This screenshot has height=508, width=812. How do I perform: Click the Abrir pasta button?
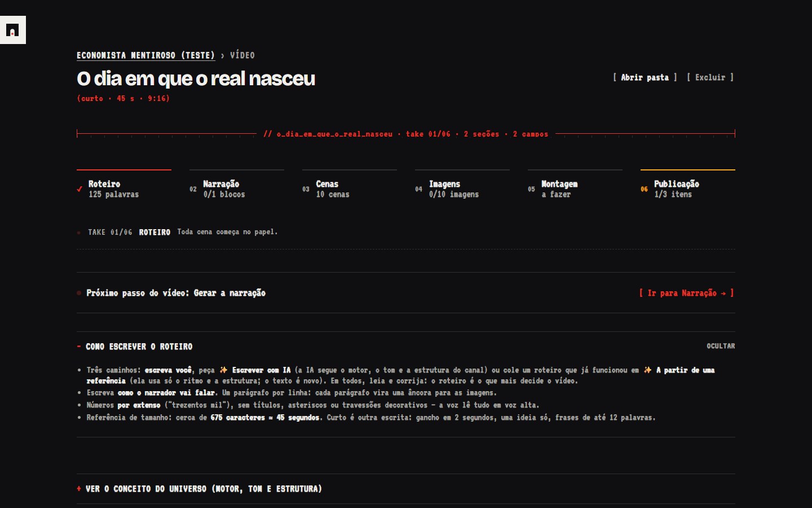(645, 77)
